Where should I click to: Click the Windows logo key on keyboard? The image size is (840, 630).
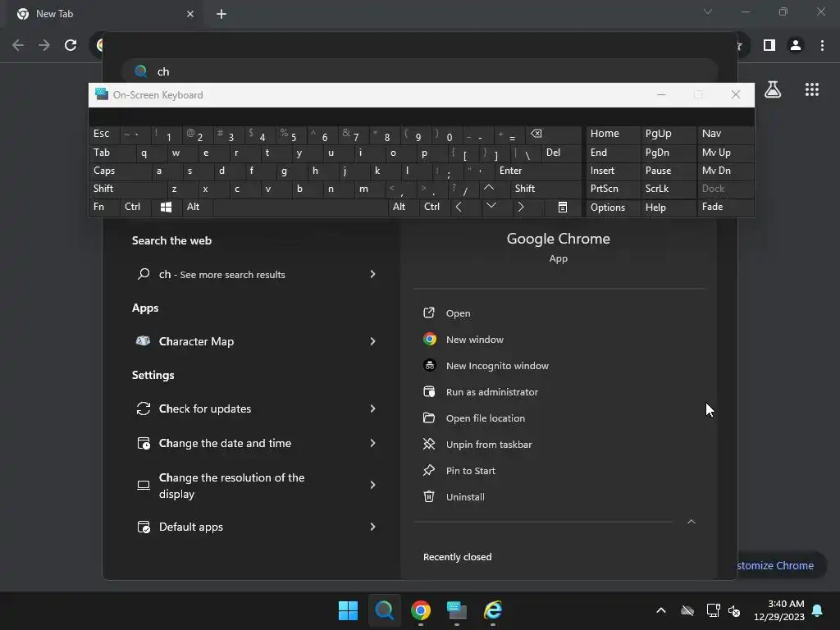(x=167, y=208)
